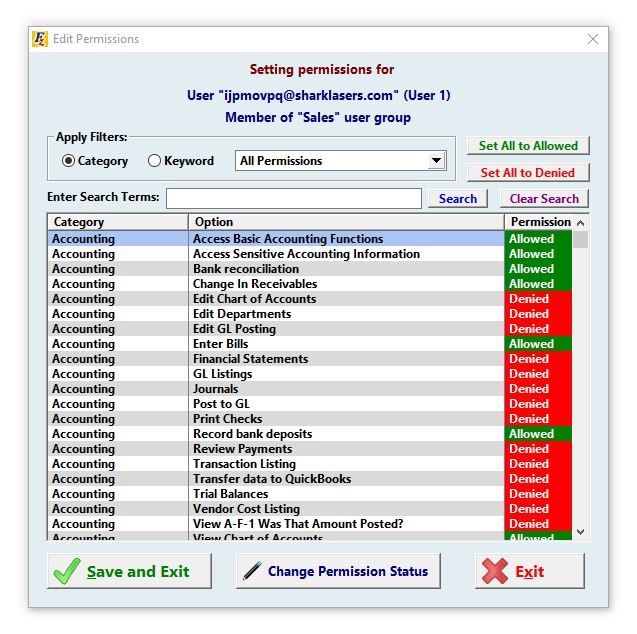Focus the Enter Search Terms field

(294, 198)
